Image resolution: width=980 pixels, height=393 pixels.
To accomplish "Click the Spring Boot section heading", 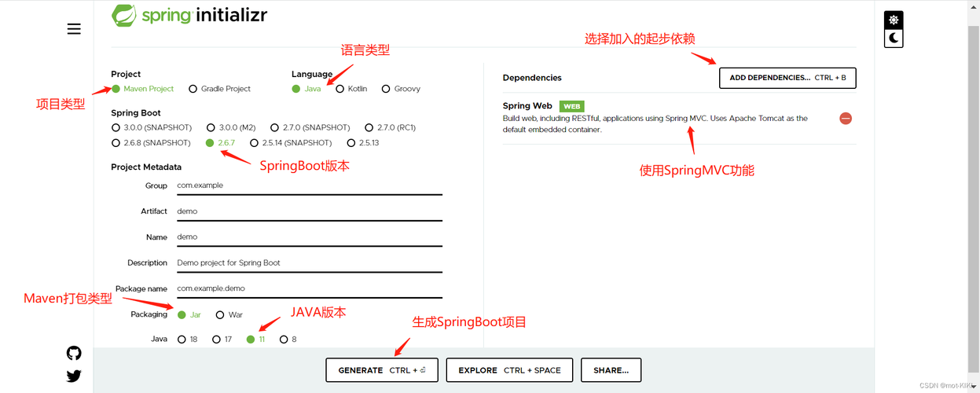I will pos(136,113).
